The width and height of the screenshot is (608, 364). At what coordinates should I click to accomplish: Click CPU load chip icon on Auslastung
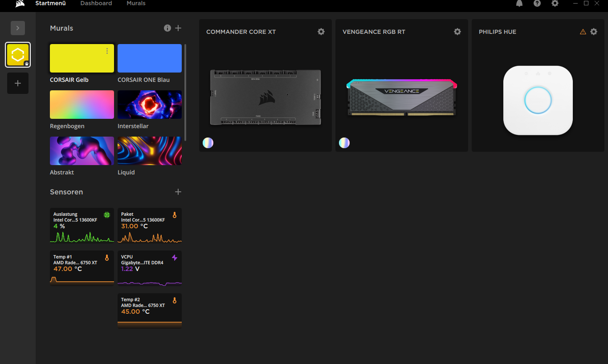click(107, 215)
